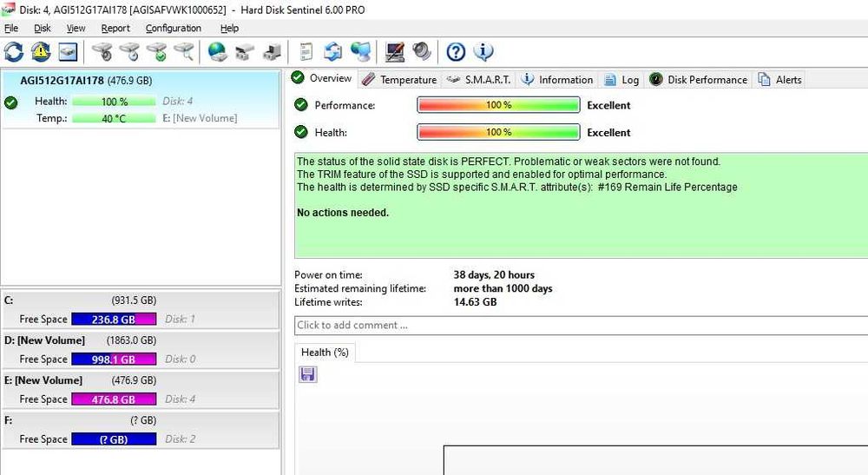Click the D: free space 998.1 GB bar
The width and height of the screenshot is (868, 475).
[x=114, y=360]
